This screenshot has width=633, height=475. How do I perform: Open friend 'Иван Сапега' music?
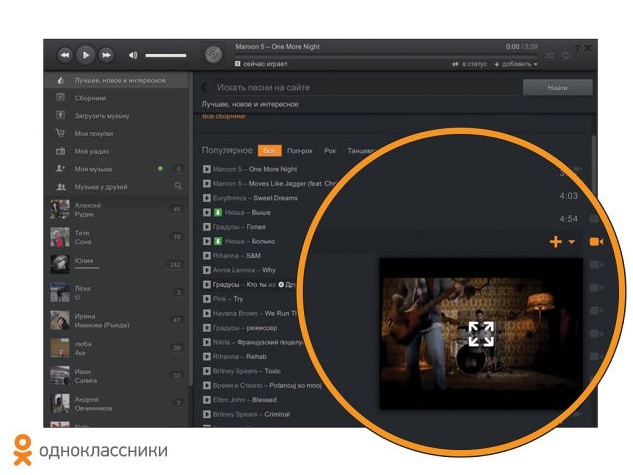point(116,376)
